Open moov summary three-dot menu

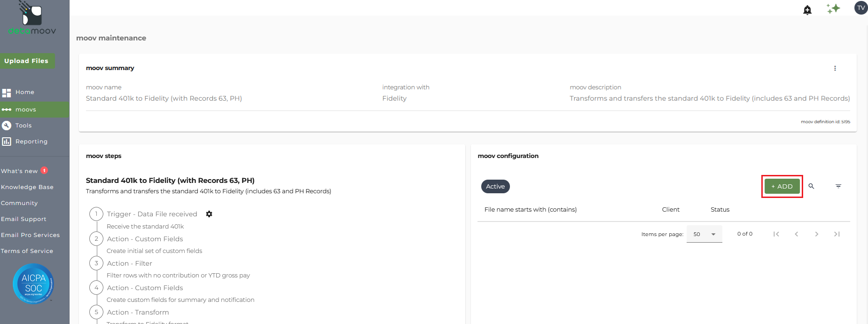click(835, 68)
